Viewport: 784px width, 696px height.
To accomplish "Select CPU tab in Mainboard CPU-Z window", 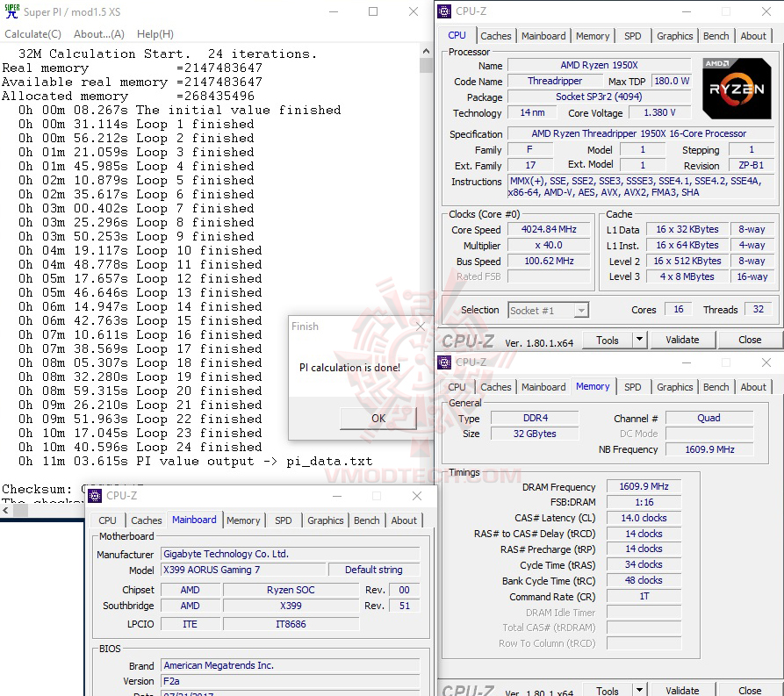I will [107, 520].
